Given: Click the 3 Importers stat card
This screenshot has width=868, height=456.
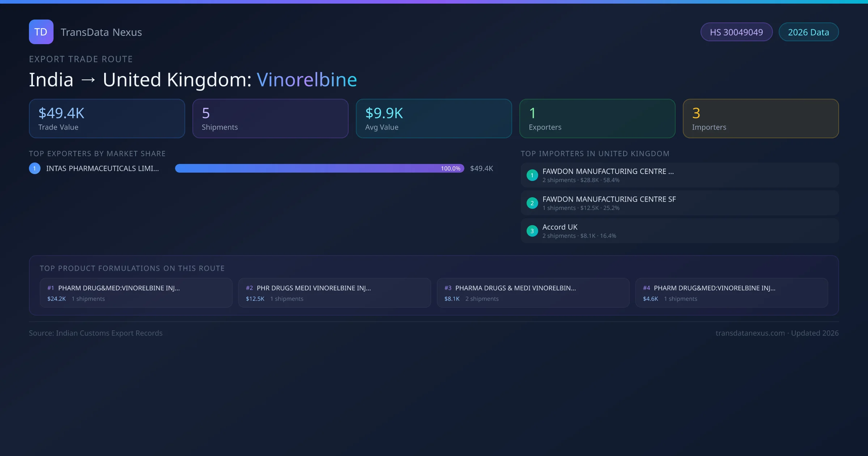Looking at the screenshot, I should [x=761, y=119].
